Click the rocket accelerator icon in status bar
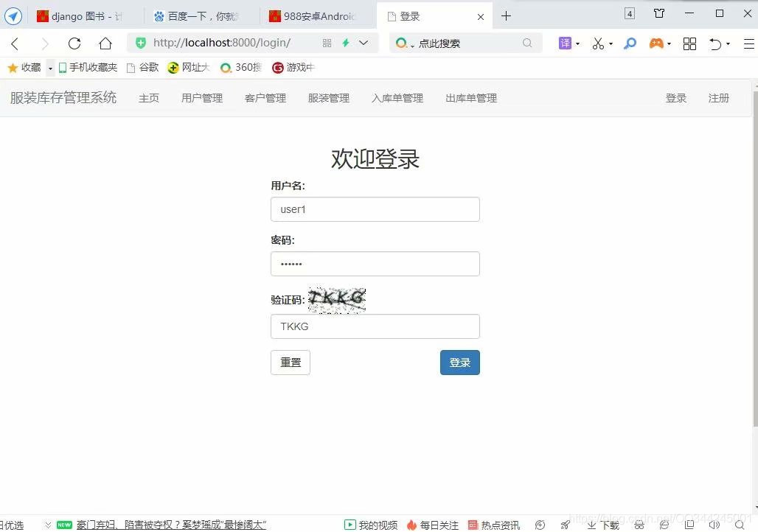 tap(565, 525)
